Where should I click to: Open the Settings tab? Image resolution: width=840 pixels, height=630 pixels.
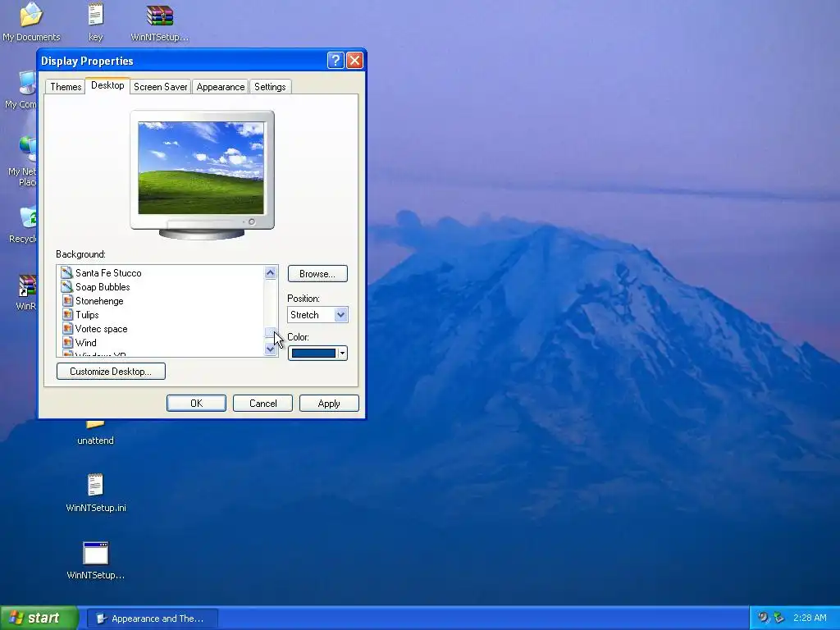coord(270,87)
